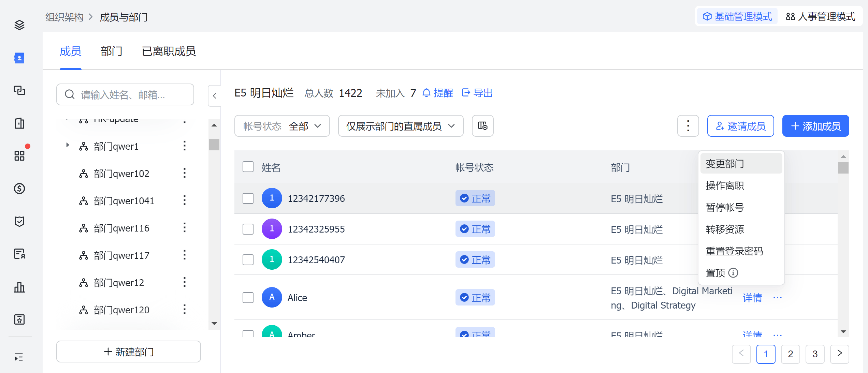868x373 pixels.
Task: Open the apps grid icon with red dot
Action: click(x=19, y=156)
